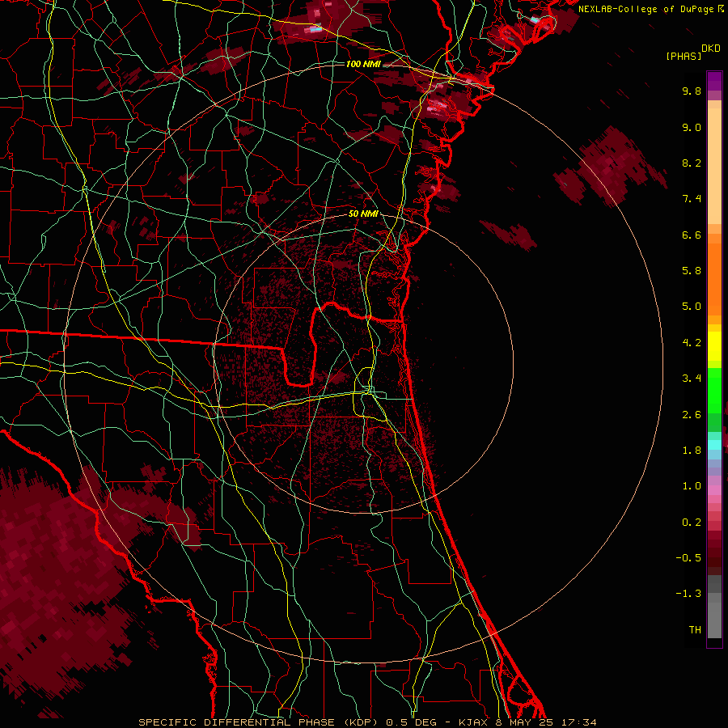Viewport: 728px width, 728px height.
Task: Pick the bright green segment of the color bar
Action: tap(714, 391)
